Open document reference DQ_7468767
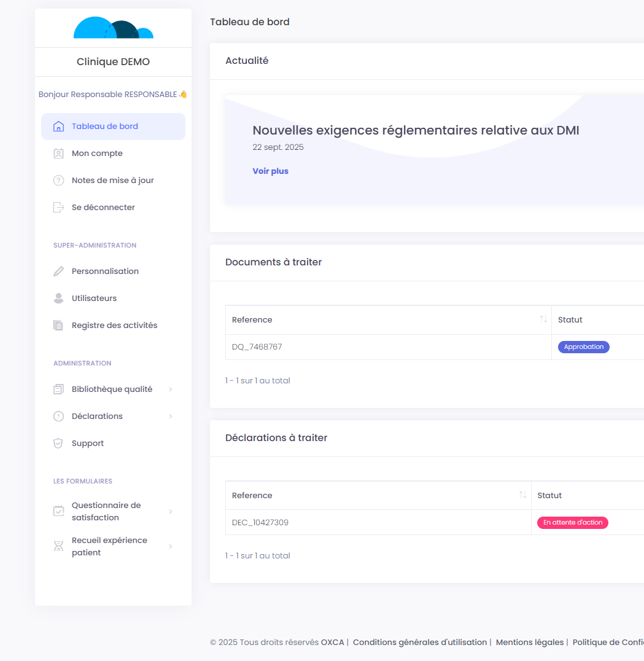The image size is (644, 661). [x=257, y=347]
